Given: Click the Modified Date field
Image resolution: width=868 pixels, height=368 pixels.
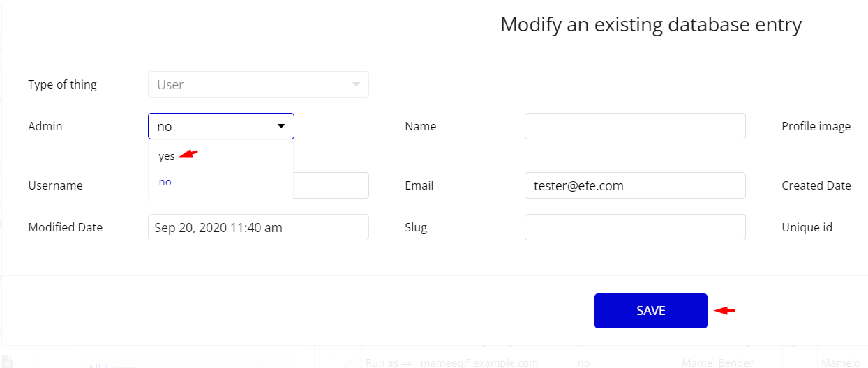Looking at the screenshot, I should [x=258, y=227].
